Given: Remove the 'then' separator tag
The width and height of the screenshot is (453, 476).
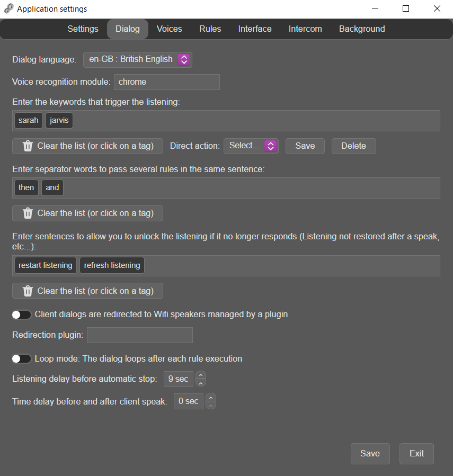Looking at the screenshot, I should (26, 187).
